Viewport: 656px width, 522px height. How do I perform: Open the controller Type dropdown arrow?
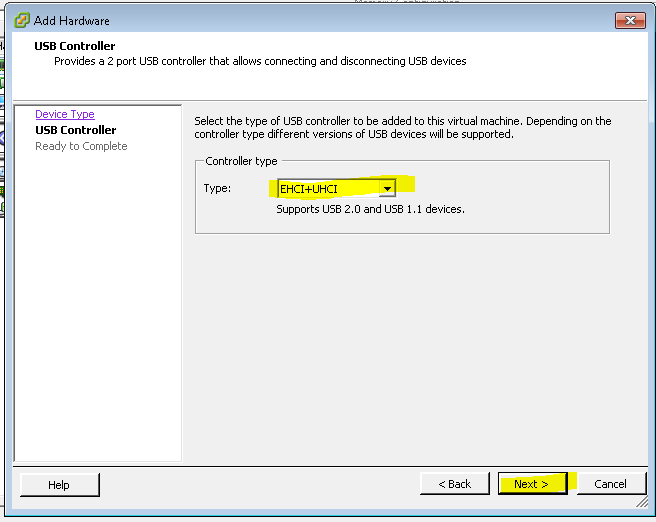(387, 189)
